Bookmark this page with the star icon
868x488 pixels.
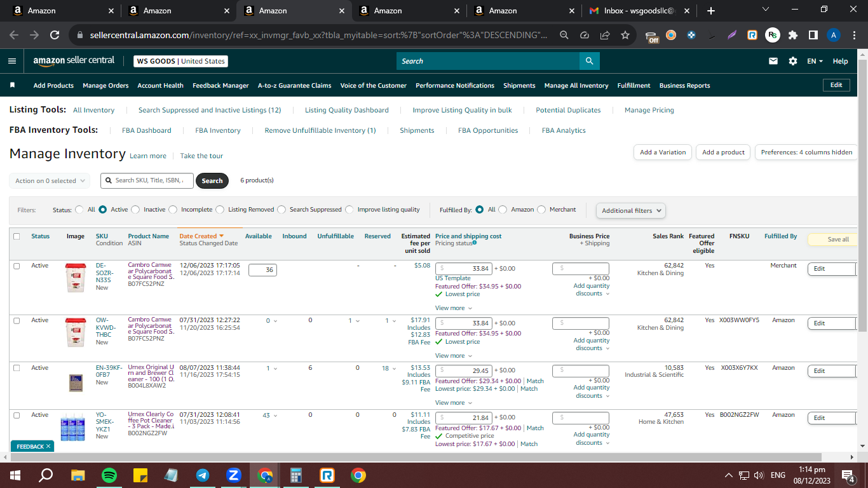[625, 36]
